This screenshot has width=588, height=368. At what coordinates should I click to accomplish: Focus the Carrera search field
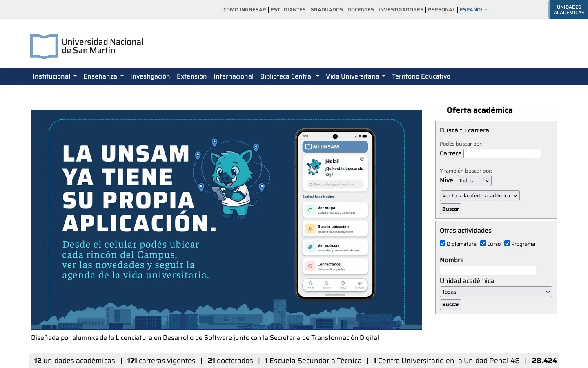click(502, 153)
